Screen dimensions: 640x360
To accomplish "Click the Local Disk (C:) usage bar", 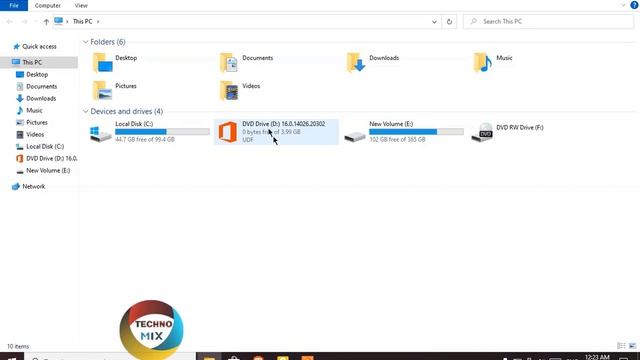I will pos(162,132).
